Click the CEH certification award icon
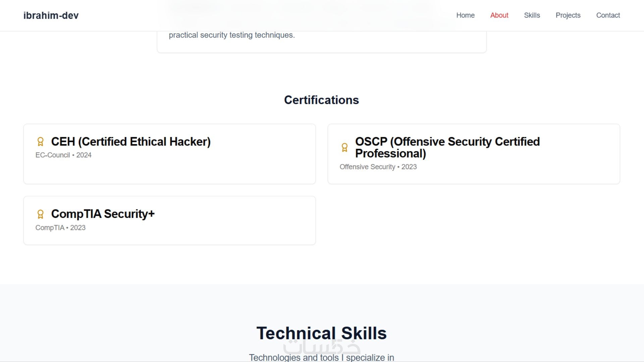Viewport: 644px width, 362px height. (x=40, y=142)
